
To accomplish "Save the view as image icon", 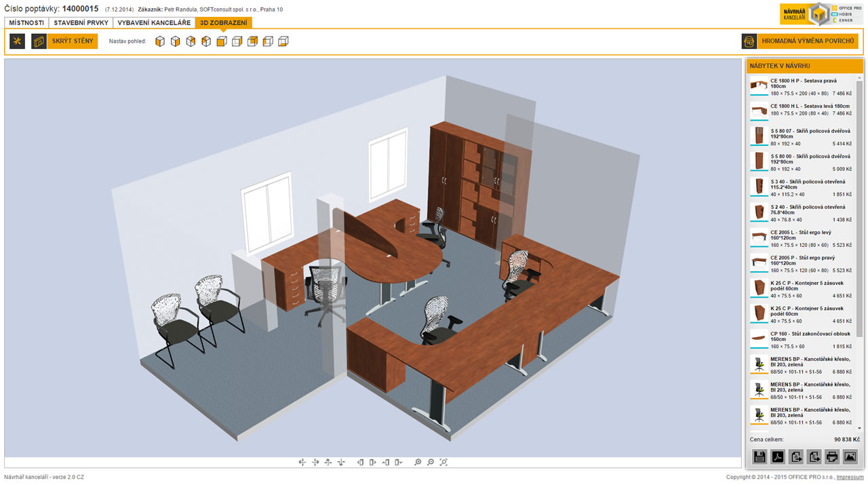I will [850, 457].
